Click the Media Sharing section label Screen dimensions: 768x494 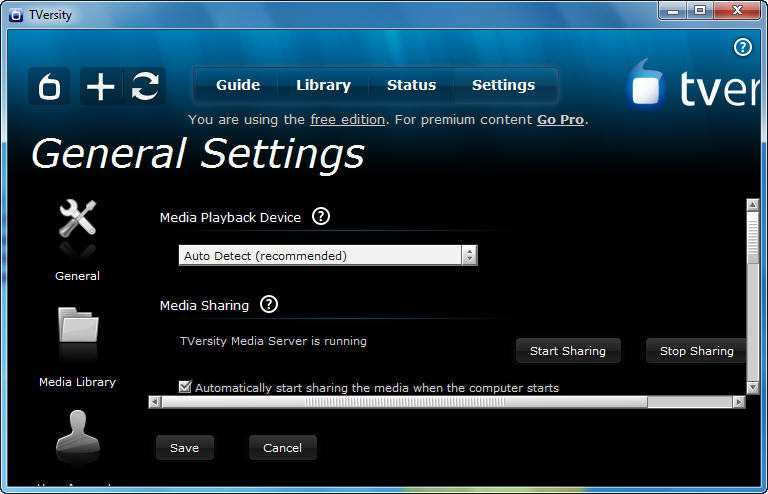point(204,306)
